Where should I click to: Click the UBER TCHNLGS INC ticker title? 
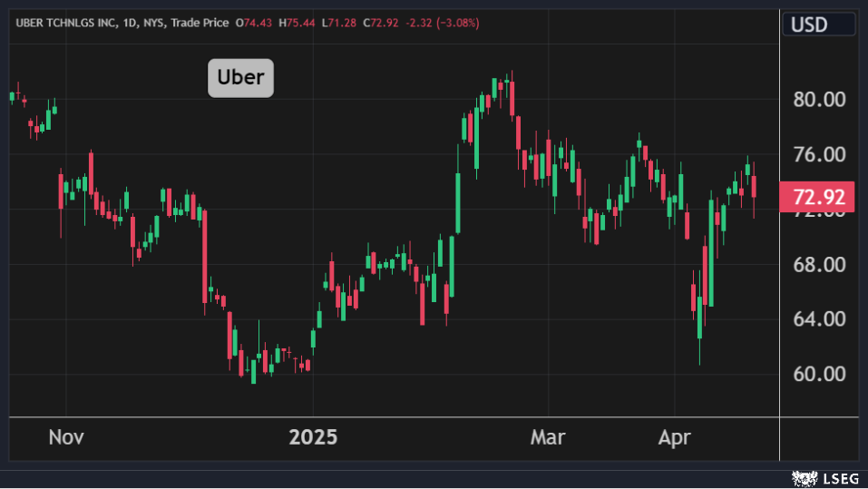(x=67, y=22)
